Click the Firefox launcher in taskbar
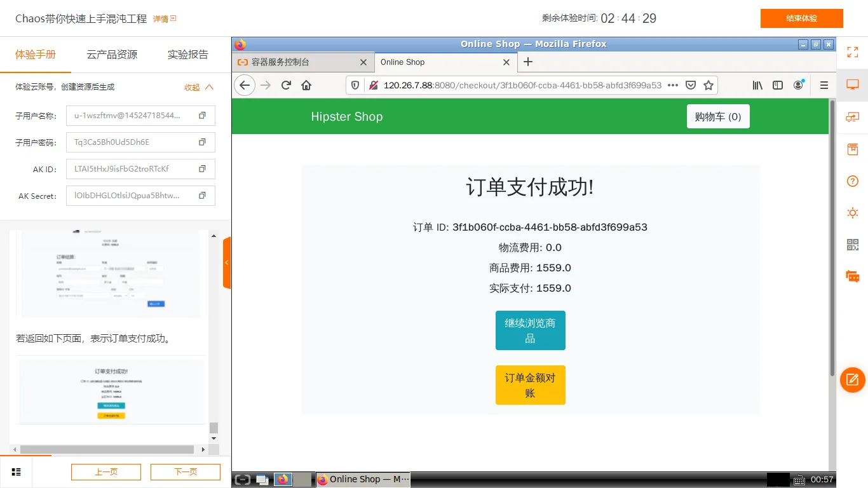The height and width of the screenshot is (488, 868). [283, 480]
